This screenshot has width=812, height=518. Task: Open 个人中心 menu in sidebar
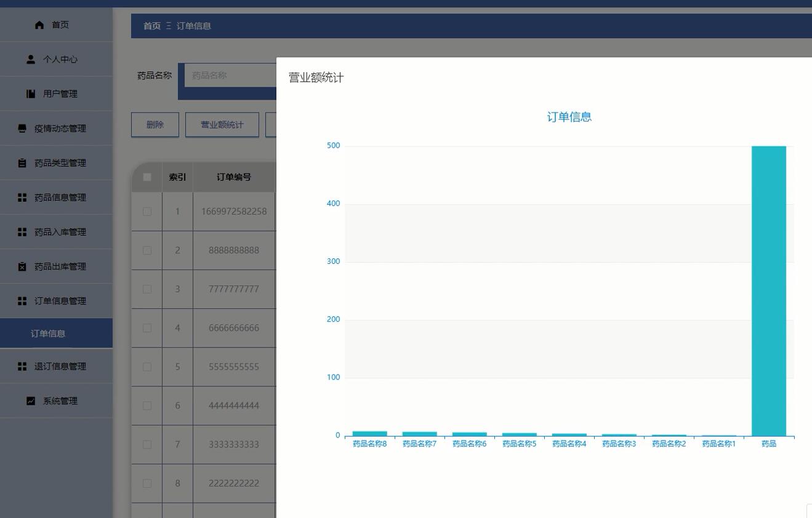pos(56,59)
